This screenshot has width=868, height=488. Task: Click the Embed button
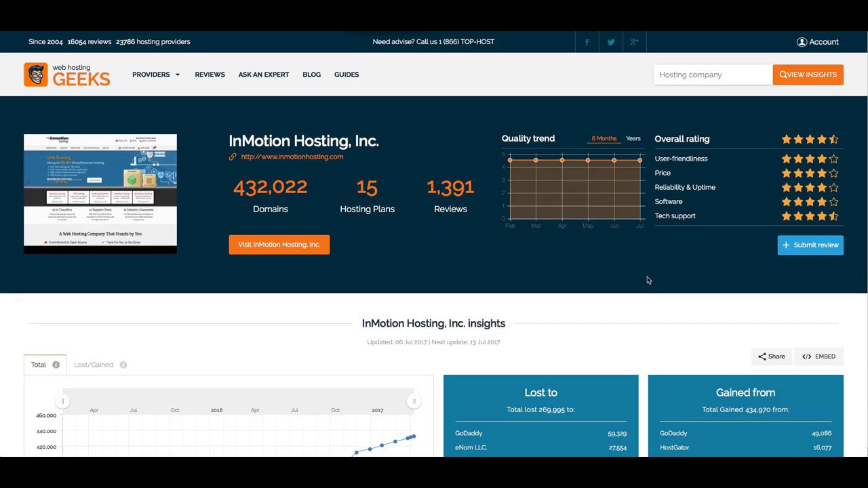pos(818,357)
